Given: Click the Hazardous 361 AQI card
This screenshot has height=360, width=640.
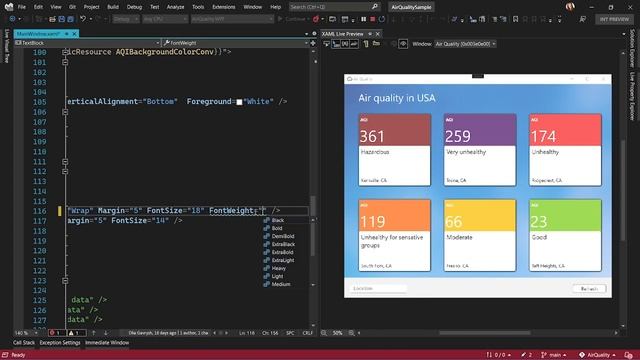Looking at the screenshot, I should 394,150.
